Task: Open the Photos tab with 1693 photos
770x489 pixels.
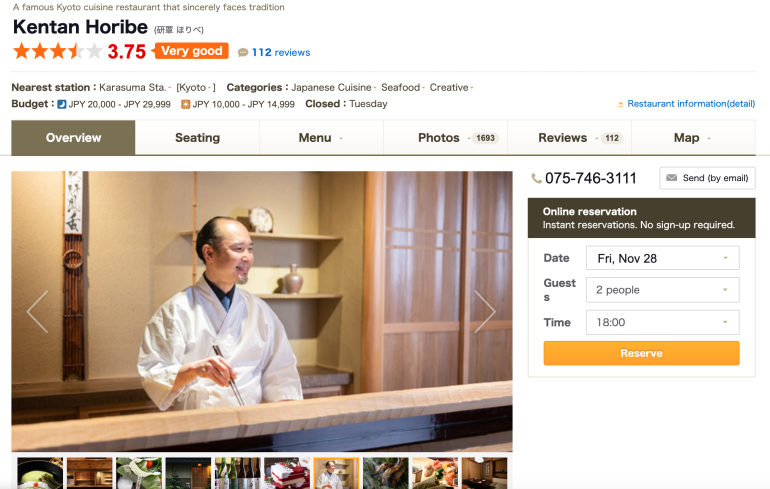Action: (x=445, y=138)
